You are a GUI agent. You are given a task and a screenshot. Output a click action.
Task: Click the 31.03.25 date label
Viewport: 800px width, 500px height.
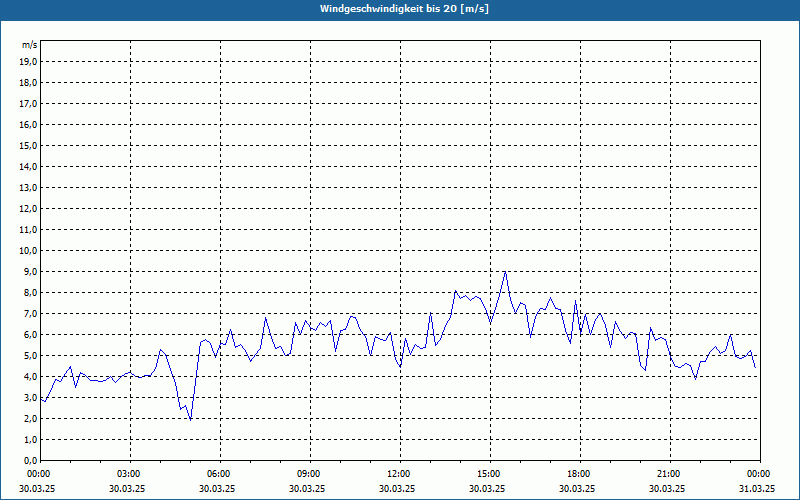[757, 488]
